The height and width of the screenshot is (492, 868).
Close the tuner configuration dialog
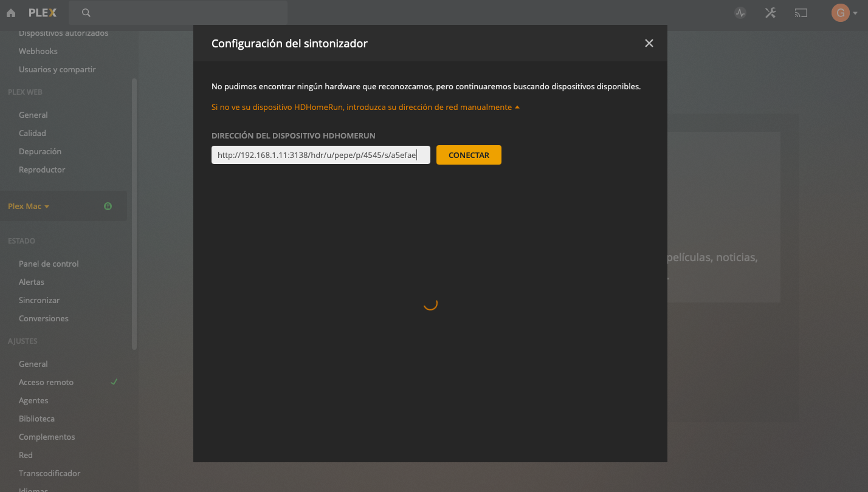click(x=649, y=43)
